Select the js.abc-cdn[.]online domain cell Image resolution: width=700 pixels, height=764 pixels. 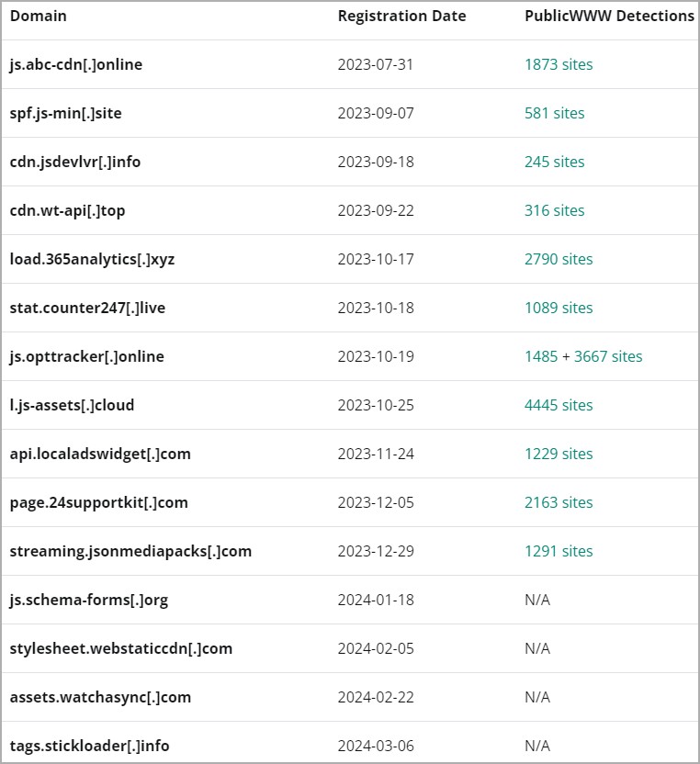click(76, 64)
